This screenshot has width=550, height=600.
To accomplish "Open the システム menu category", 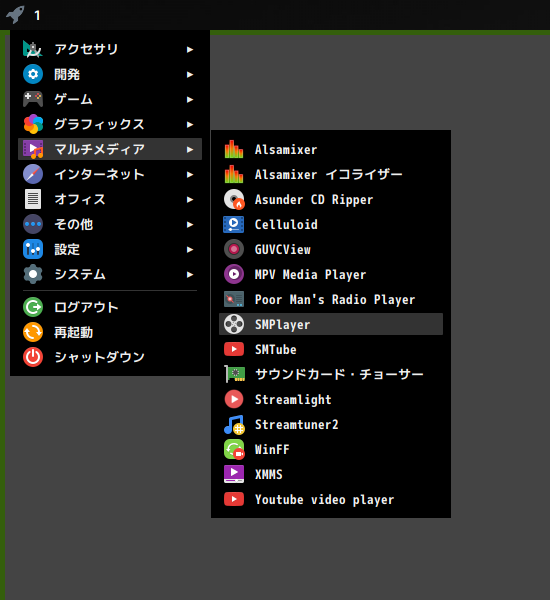I will click(110, 274).
